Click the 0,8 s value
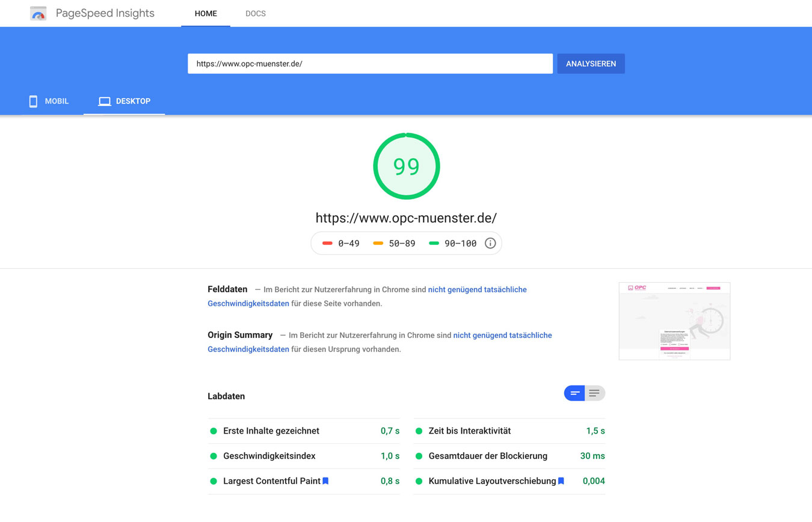This screenshot has width=812, height=522. point(390,481)
